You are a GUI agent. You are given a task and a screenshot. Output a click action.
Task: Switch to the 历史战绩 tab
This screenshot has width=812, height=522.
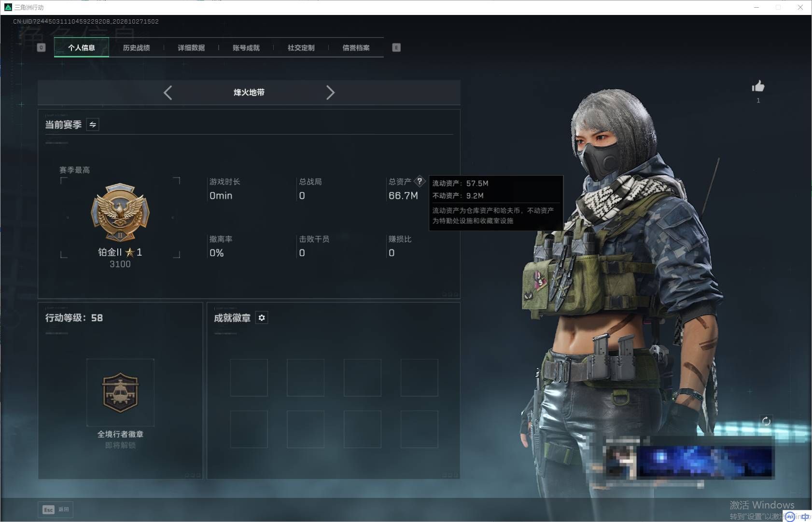136,48
